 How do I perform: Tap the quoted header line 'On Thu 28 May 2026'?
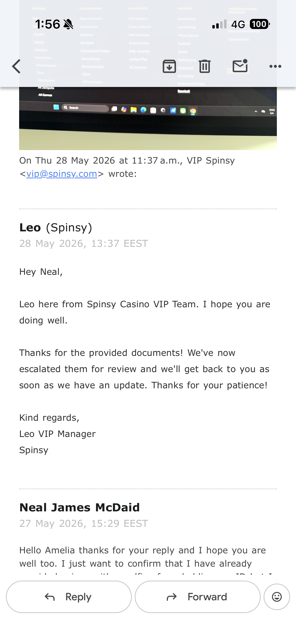[x=127, y=160]
